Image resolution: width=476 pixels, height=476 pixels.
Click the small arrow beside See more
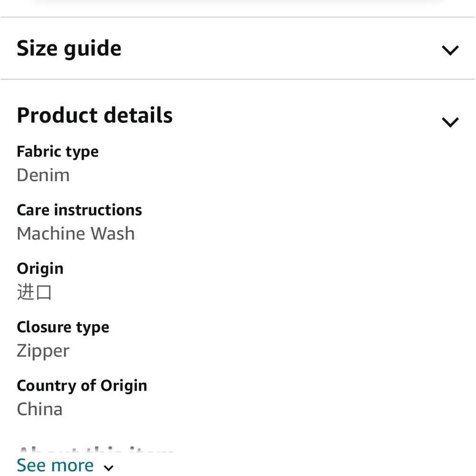(x=109, y=467)
